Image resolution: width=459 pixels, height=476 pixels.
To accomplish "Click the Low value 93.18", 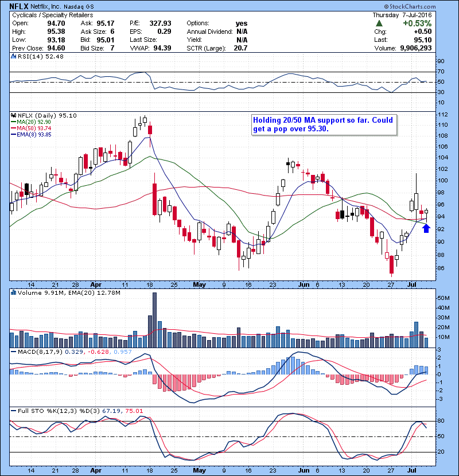I will pos(56,40).
